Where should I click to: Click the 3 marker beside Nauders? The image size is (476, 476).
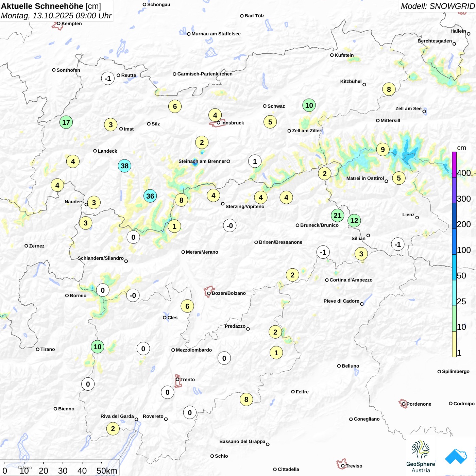coord(94,203)
